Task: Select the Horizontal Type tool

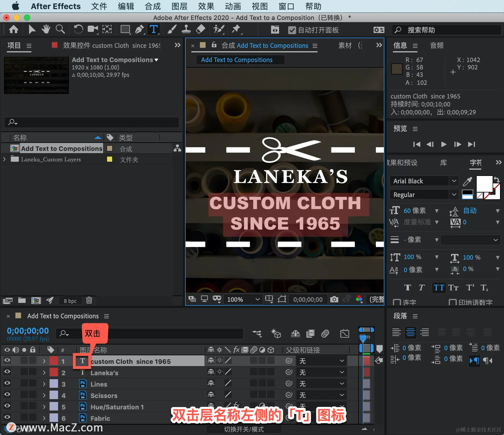Action: click(153, 29)
